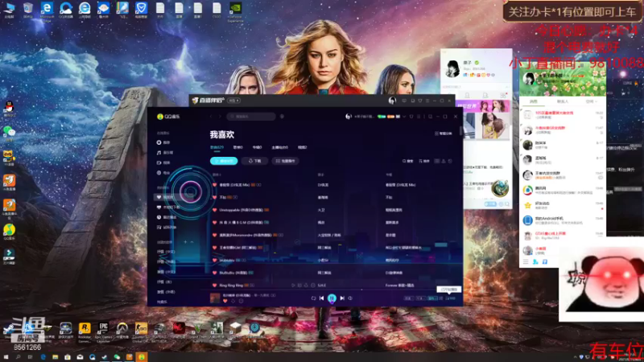
Task: Open the QQ Music user avatar
Action: (x=349, y=117)
